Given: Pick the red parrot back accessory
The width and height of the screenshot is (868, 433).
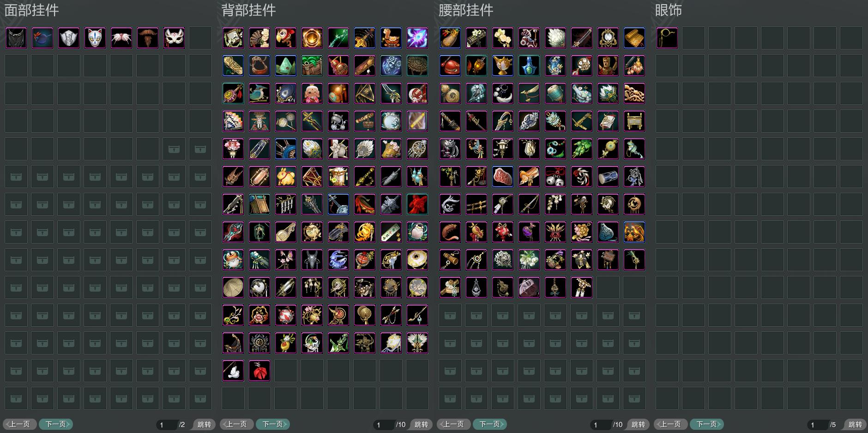Looking at the screenshot, I should pos(286,38).
